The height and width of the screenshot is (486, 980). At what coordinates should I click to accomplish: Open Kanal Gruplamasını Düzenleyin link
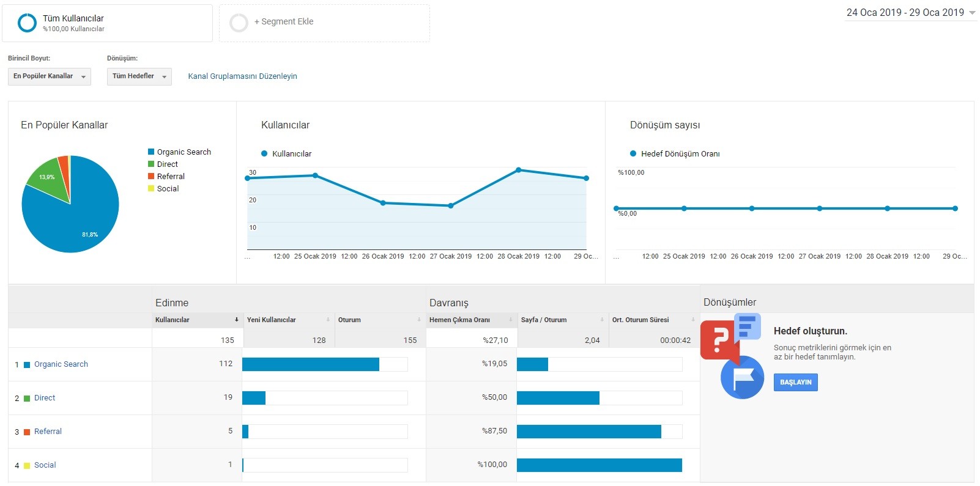click(242, 76)
